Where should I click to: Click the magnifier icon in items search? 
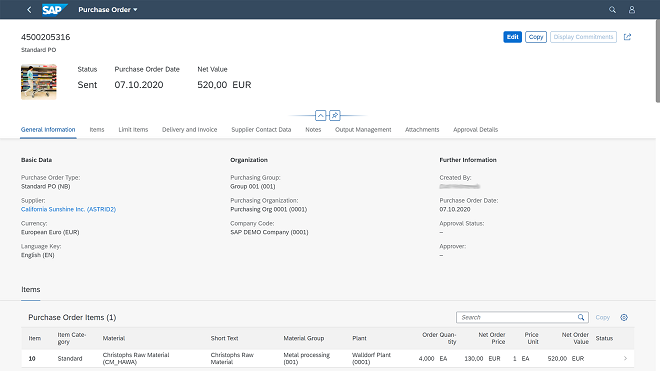pyautogui.click(x=581, y=317)
